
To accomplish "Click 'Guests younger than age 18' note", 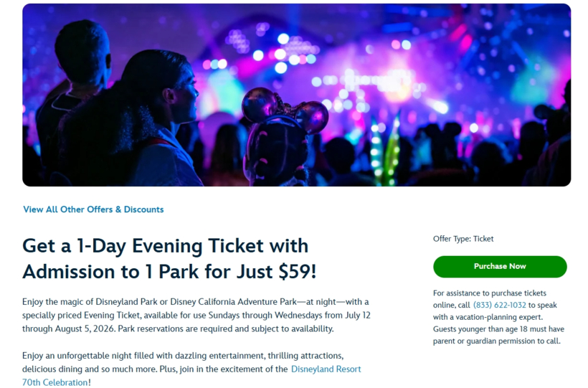I will 499,335.
